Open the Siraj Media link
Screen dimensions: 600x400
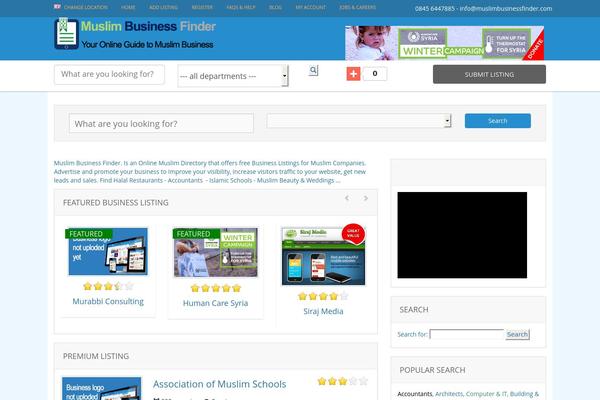(323, 311)
